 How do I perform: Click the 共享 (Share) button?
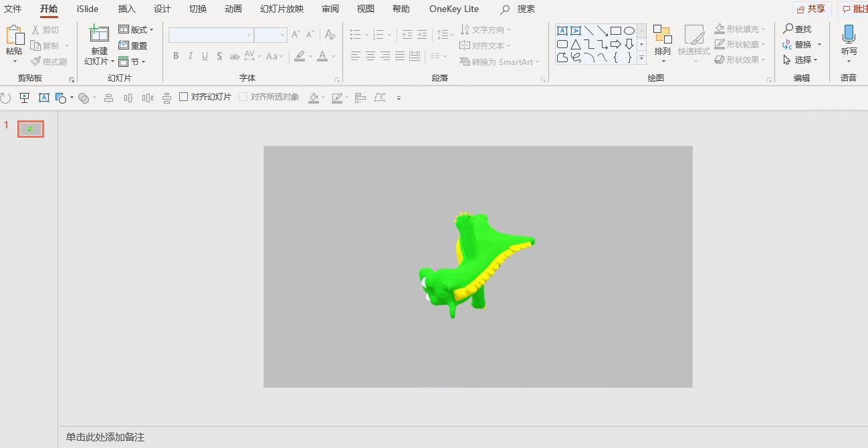click(x=811, y=9)
